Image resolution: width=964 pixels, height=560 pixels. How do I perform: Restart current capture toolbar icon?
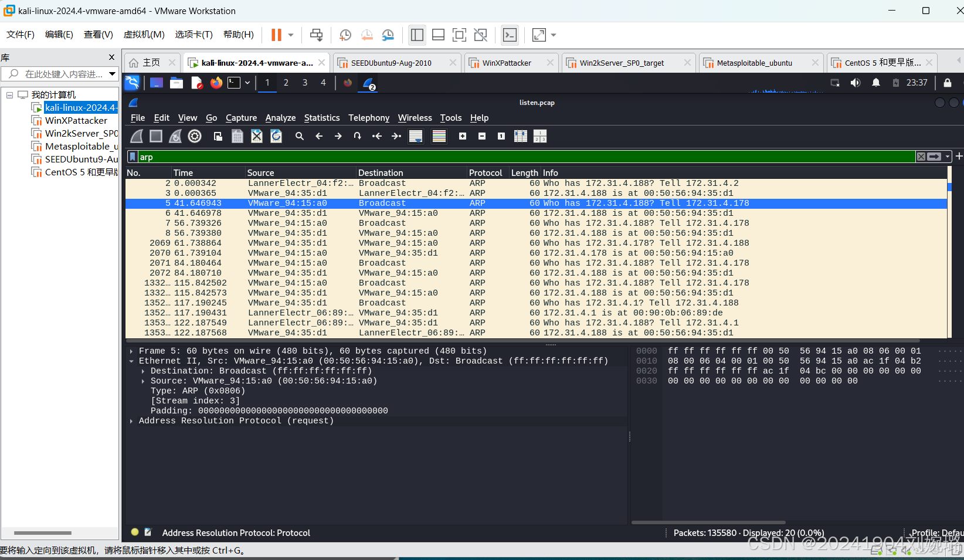[x=175, y=136]
